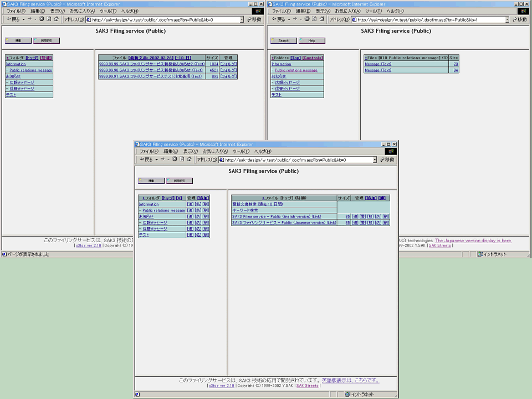
Task: Click the SAK Streets link in the front window footer
Action: point(308,386)
